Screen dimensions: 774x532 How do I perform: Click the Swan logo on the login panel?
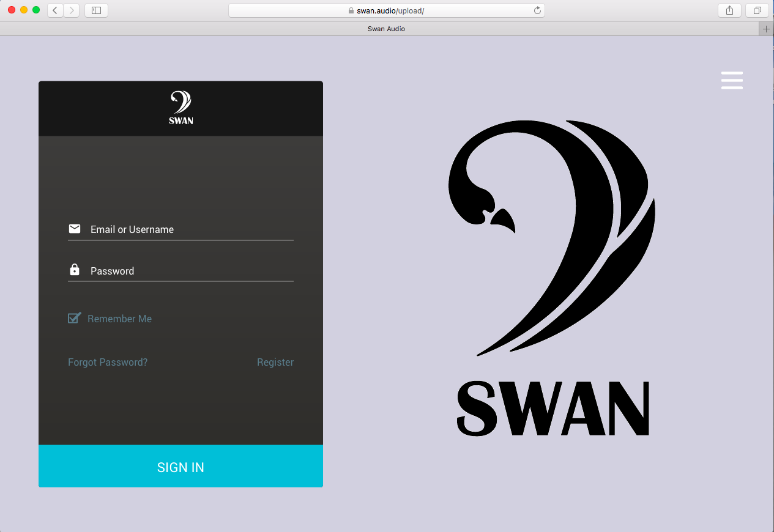[x=180, y=108]
